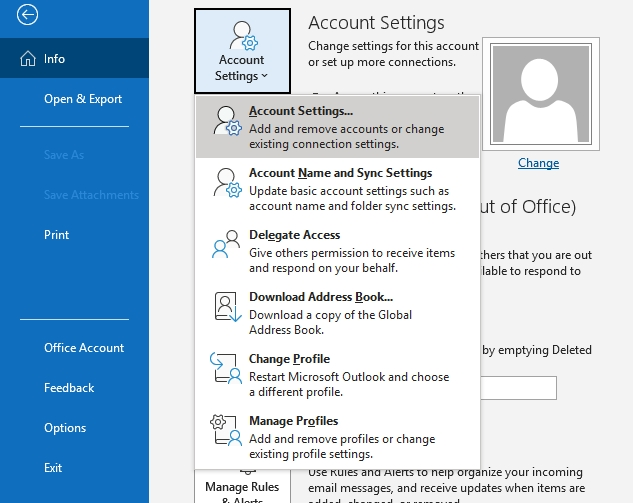Click the Info home icon
The height and width of the screenshot is (503, 633).
(x=28, y=59)
